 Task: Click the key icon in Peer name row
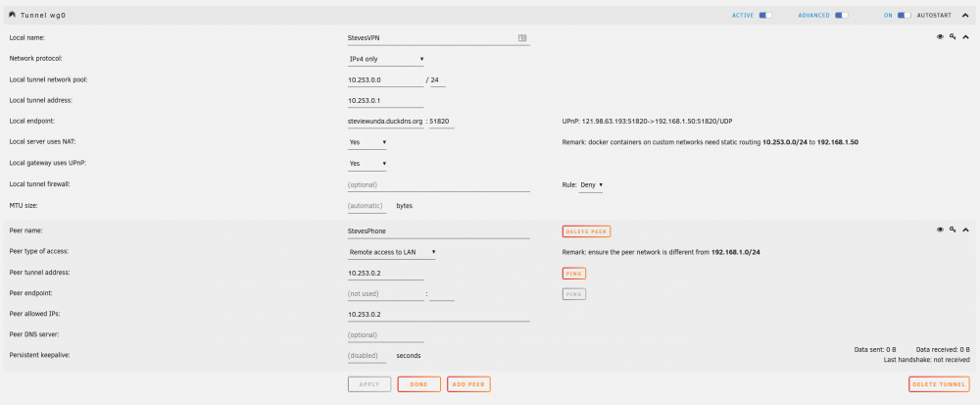point(953,230)
